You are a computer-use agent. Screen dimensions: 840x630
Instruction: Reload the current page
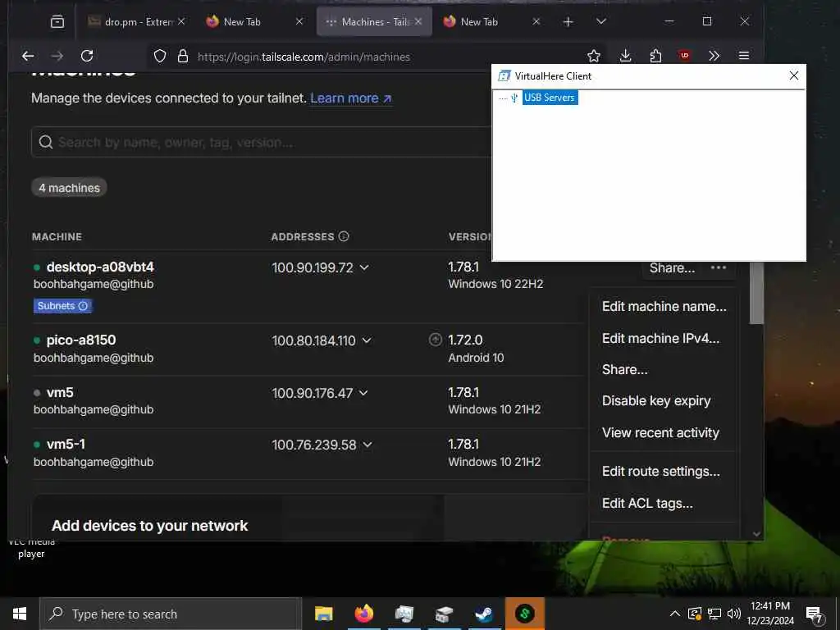[x=87, y=56]
